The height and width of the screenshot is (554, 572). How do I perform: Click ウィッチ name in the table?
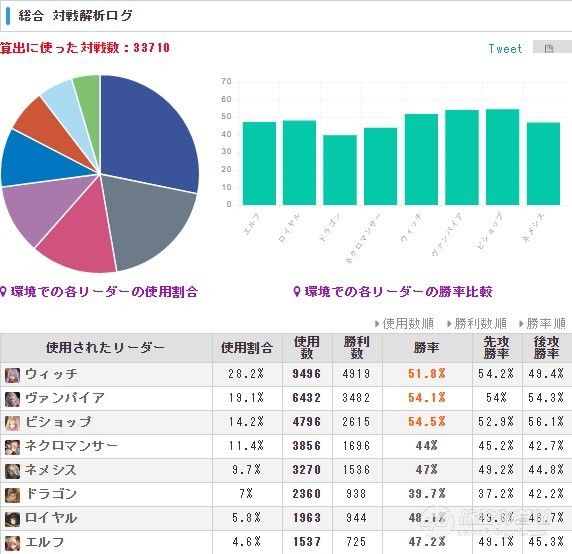[51, 374]
